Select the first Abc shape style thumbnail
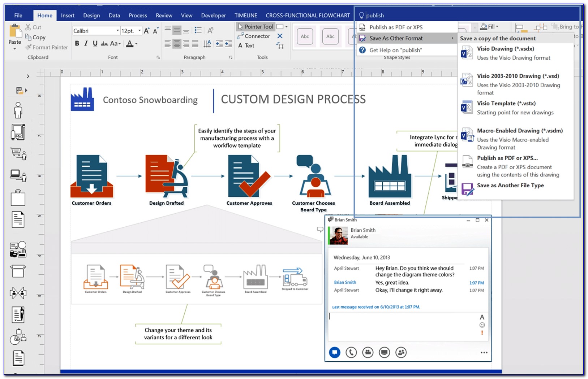Image resolution: width=588 pixels, height=379 pixels. click(x=305, y=36)
